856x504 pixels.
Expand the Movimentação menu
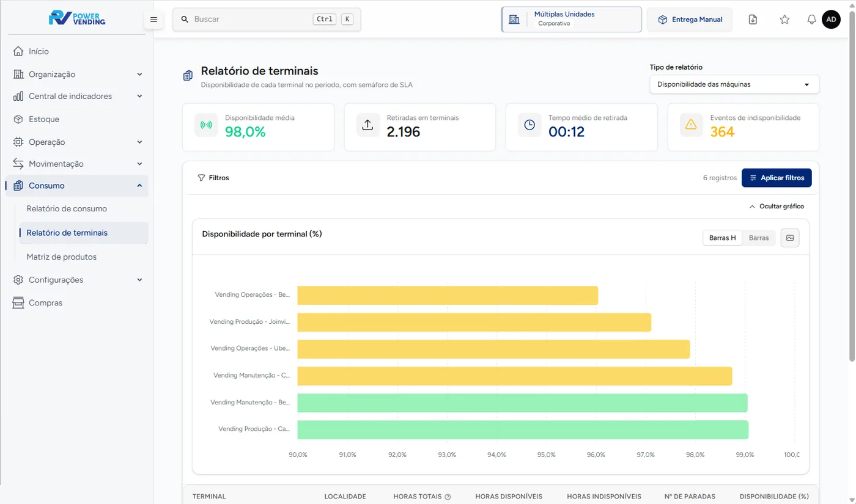77,164
